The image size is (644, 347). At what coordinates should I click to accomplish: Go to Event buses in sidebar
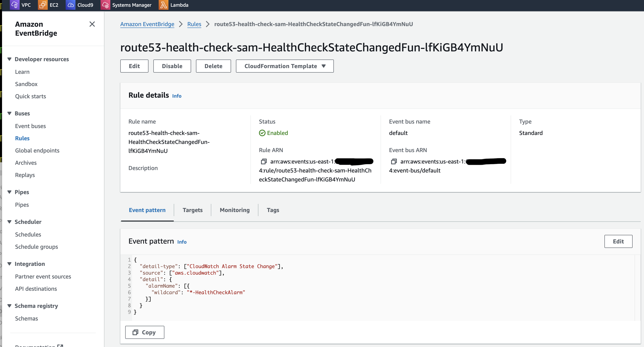coord(31,126)
